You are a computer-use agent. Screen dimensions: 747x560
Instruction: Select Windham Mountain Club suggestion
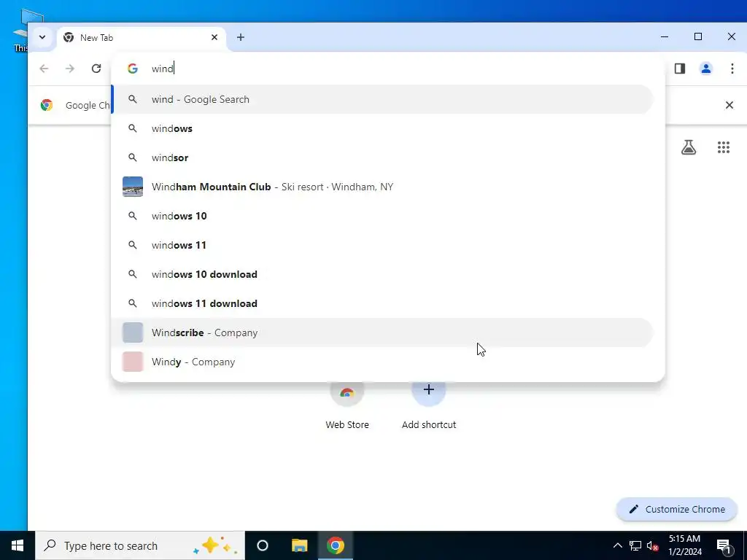[382, 187]
